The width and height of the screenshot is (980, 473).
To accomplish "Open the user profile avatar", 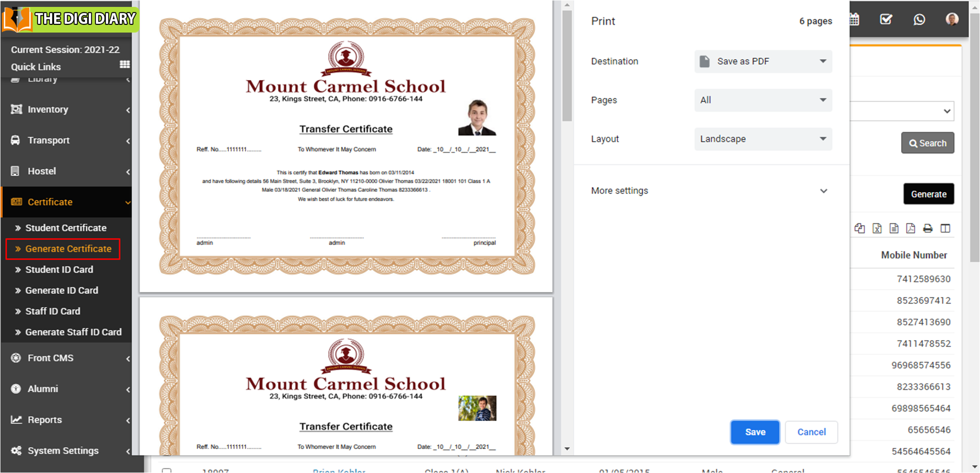I will click(x=952, y=19).
